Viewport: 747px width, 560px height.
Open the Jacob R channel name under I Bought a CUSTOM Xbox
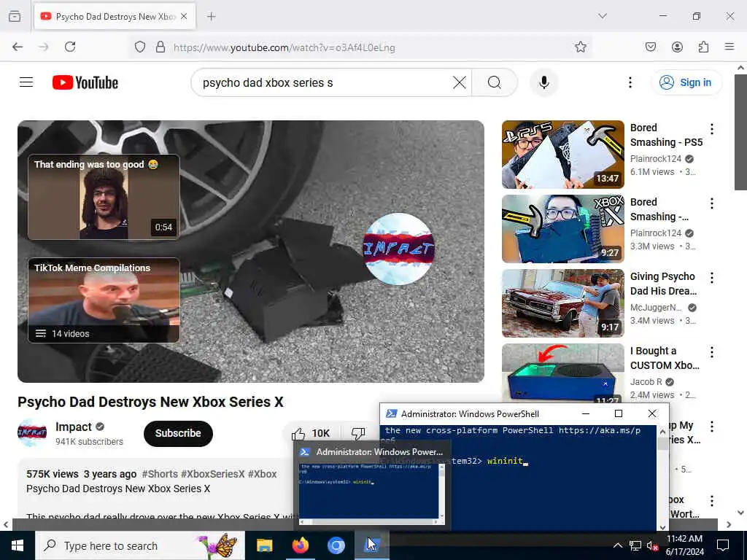pyautogui.click(x=646, y=382)
